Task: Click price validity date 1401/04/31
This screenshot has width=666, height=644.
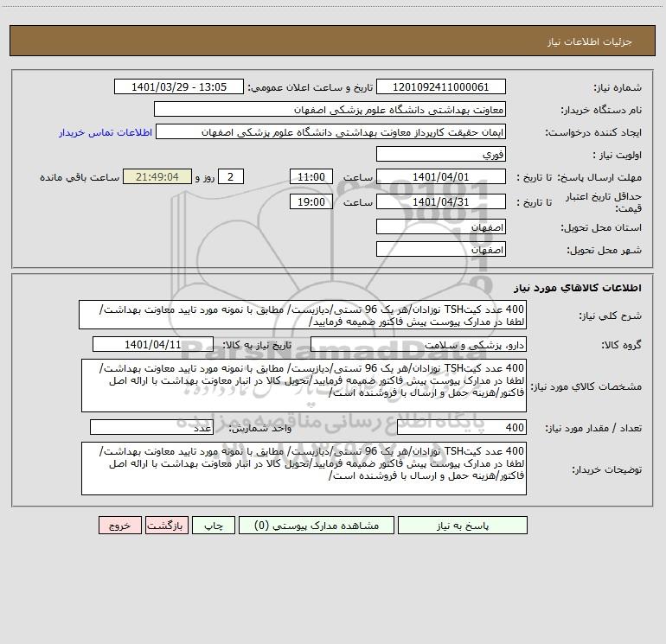Action: [441, 201]
